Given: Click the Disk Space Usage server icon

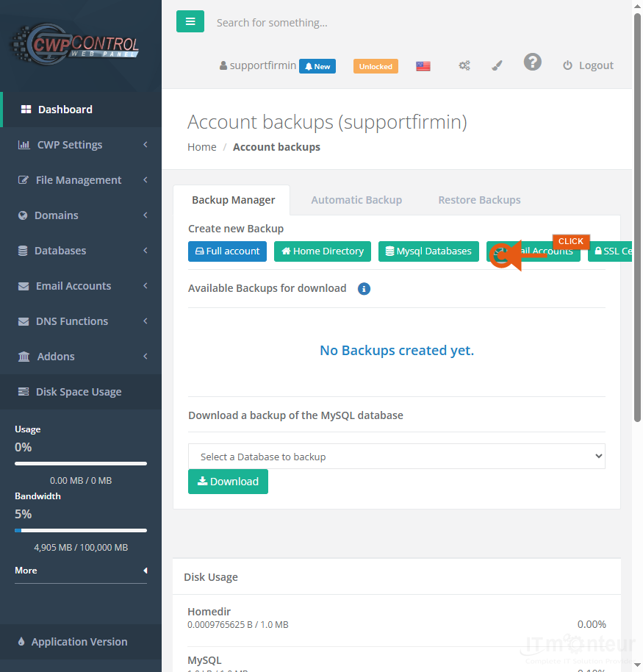Looking at the screenshot, I should 24,392.
